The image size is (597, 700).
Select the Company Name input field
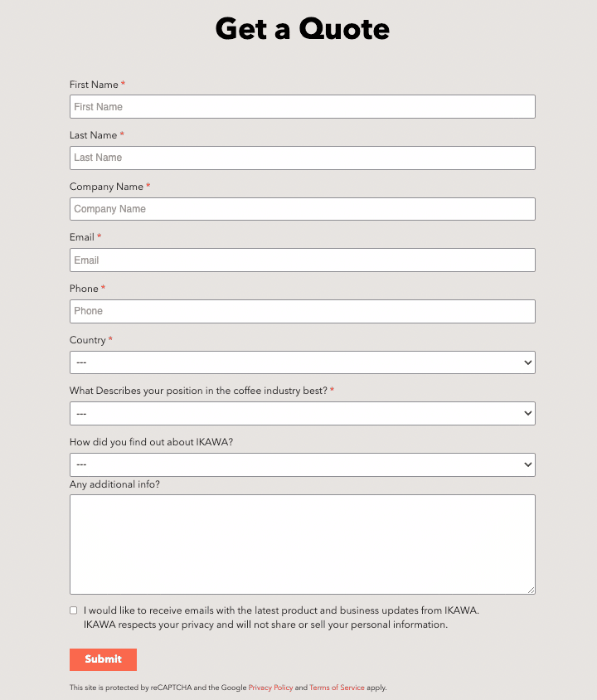(x=302, y=209)
